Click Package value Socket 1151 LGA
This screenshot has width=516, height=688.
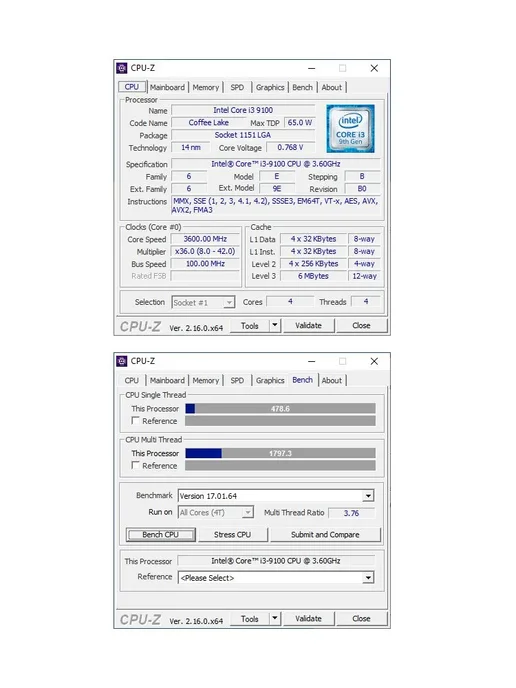pos(243,135)
